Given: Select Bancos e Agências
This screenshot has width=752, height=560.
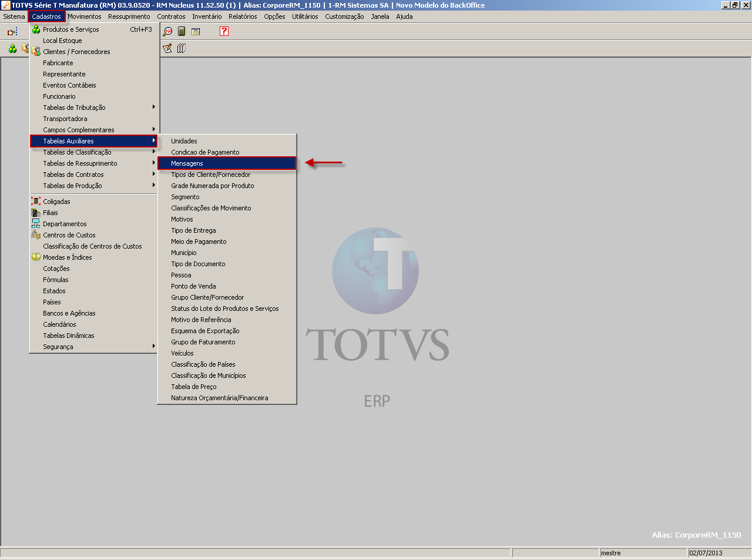Looking at the screenshot, I should point(95,313).
